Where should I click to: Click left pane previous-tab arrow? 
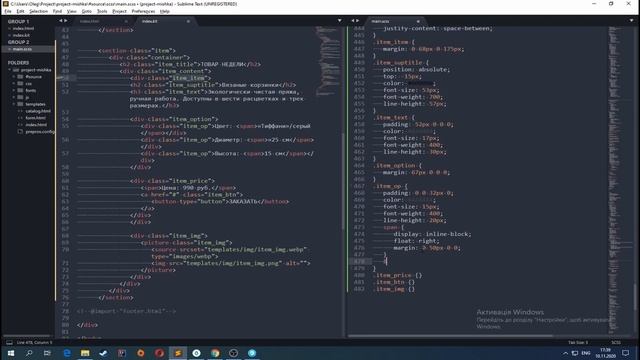60,21
